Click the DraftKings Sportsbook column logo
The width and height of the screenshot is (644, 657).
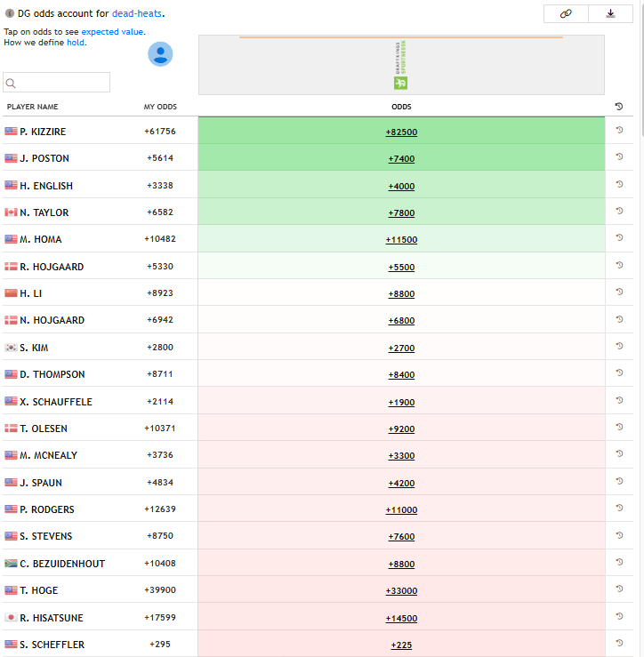[x=401, y=65]
